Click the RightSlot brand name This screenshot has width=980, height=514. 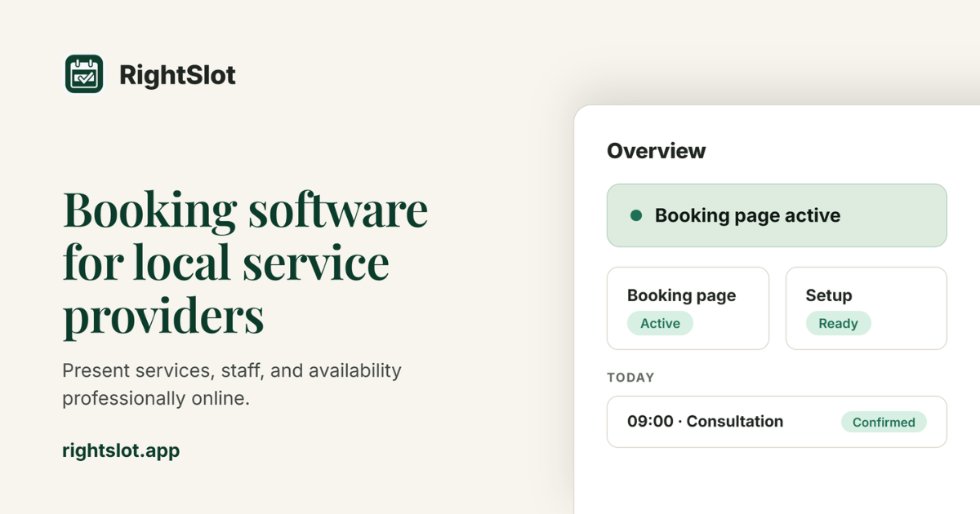tap(177, 75)
